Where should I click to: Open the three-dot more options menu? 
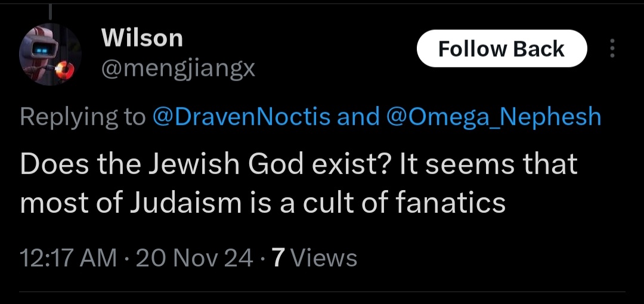click(611, 49)
